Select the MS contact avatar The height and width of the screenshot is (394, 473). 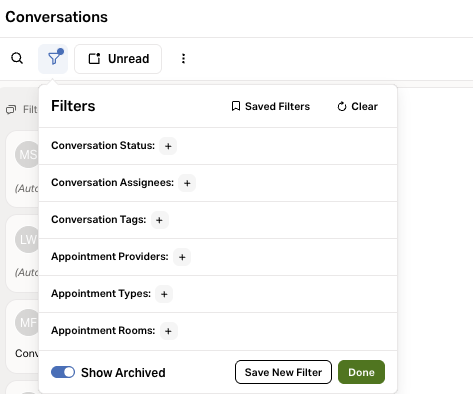click(27, 154)
